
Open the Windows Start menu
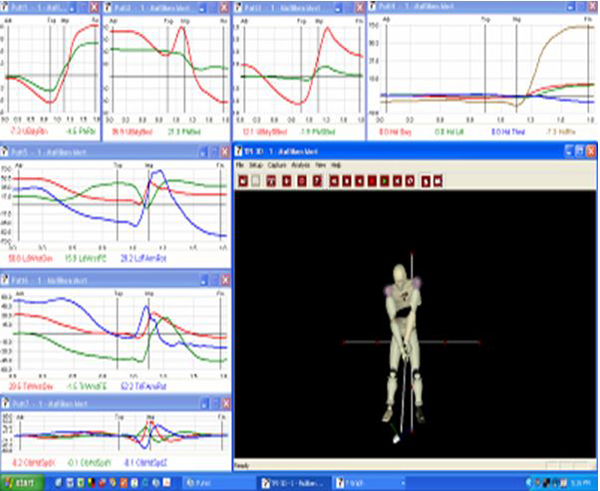click(x=21, y=483)
